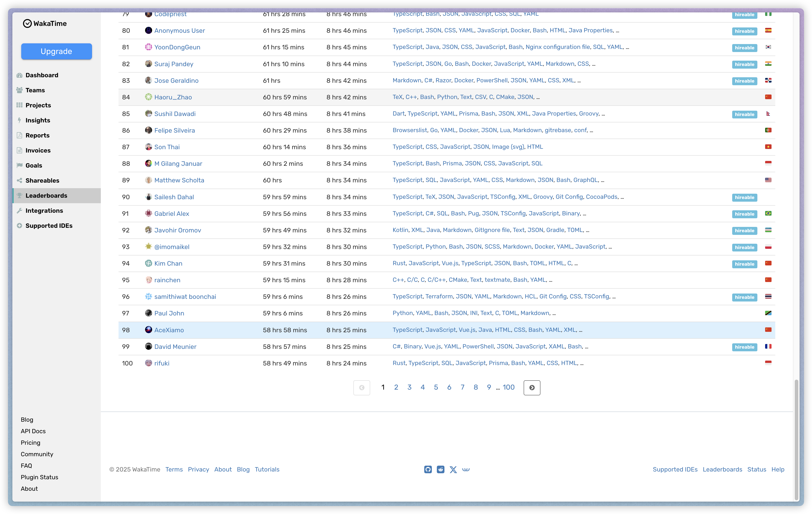Click samithiwat boonchai's avatar
Image resolution: width=812 pixels, height=514 pixels.
pyautogui.click(x=148, y=296)
